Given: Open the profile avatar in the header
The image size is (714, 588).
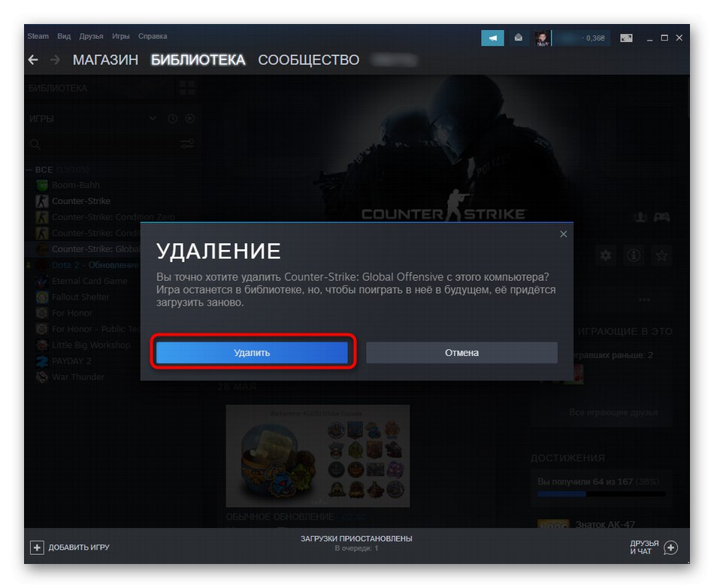Looking at the screenshot, I should tap(542, 38).
